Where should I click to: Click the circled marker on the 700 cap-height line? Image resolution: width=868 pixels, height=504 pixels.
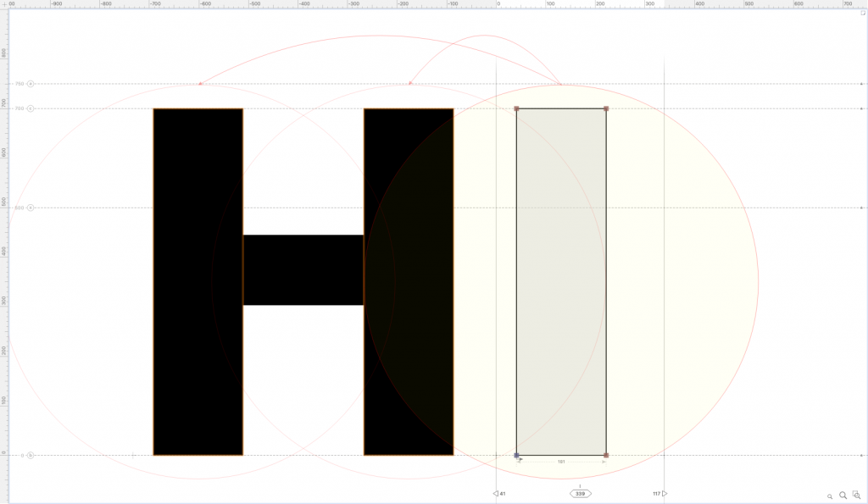pyautogui.click(x=31, y=108)
